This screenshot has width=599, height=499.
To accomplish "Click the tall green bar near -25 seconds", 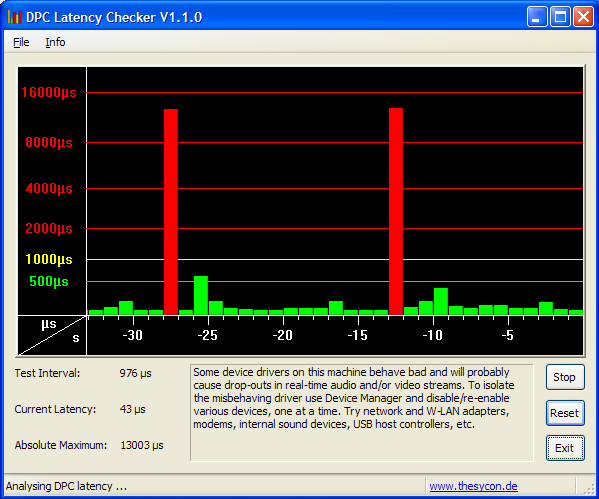I will point(201,295).
